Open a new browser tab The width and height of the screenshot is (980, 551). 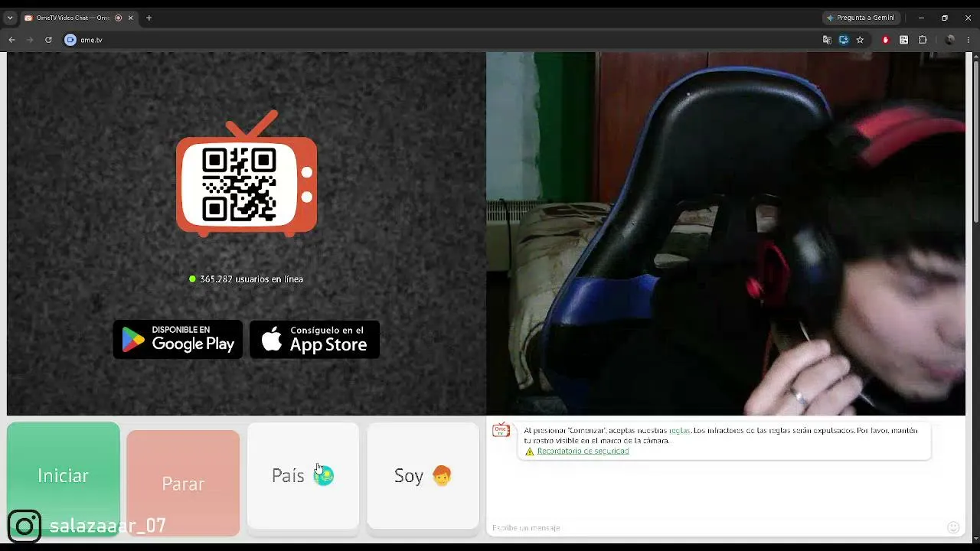tap(149, 18)
